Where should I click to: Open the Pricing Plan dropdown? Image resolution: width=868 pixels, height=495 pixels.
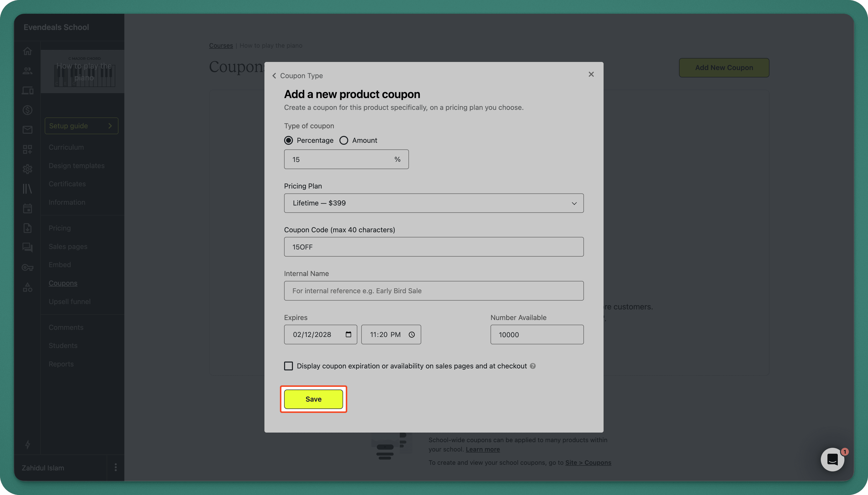pyautogui.click(x=433, y=203)
